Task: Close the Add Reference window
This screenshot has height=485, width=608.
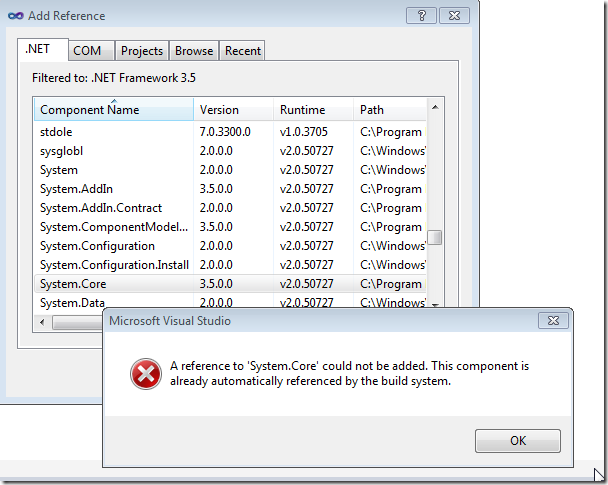Action: tap(454, 16)
